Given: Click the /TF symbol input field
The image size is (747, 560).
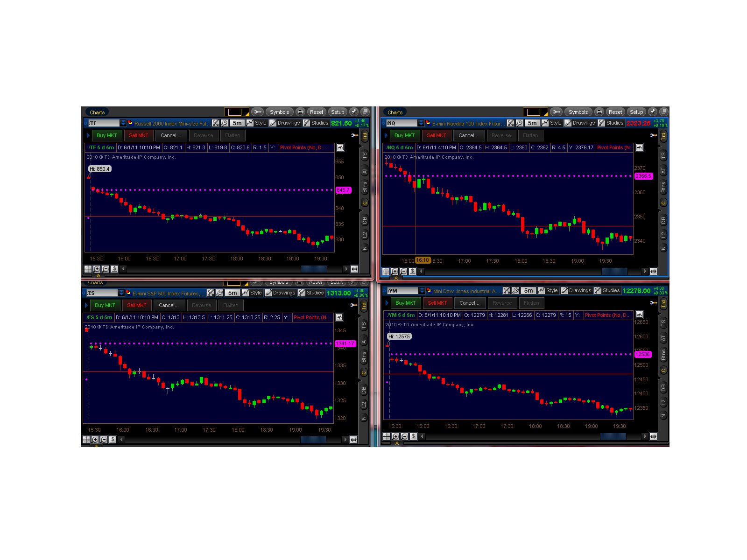Looking at the screenshot, I should tap(104, 123).
